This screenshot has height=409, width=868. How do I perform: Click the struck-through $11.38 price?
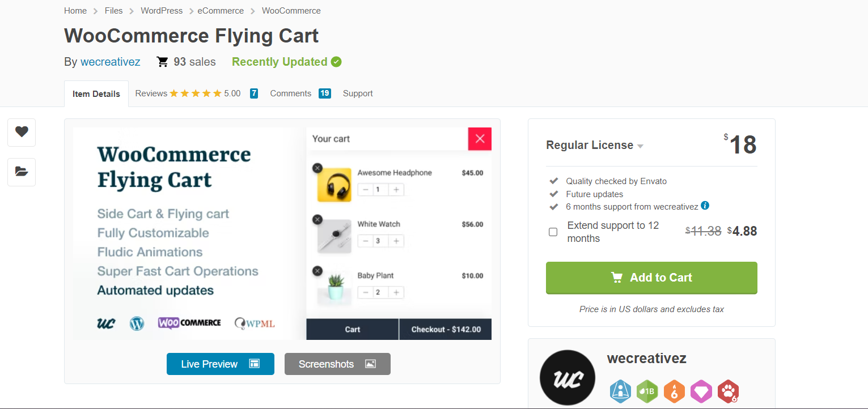click(704, 231)
